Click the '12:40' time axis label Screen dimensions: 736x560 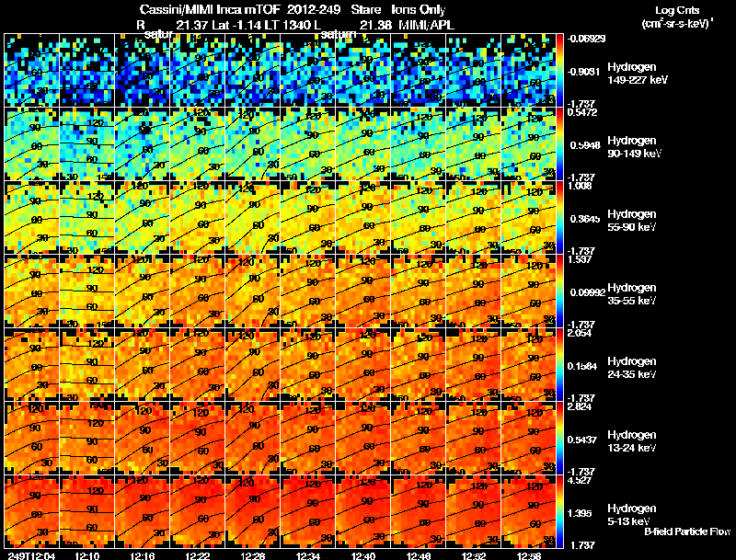[x=362, y=555]
